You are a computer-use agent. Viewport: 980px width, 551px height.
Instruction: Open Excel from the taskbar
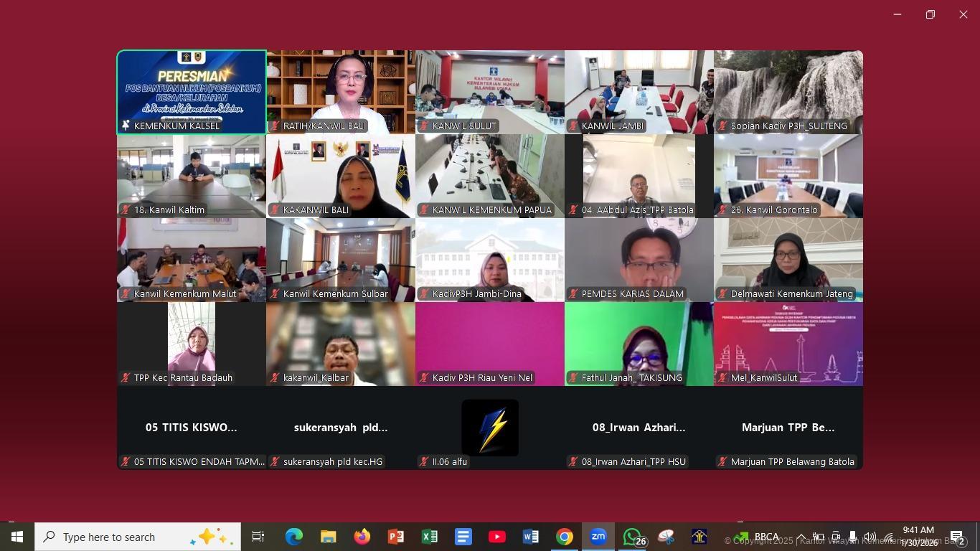pyautogui.click(x=429, y=537)
